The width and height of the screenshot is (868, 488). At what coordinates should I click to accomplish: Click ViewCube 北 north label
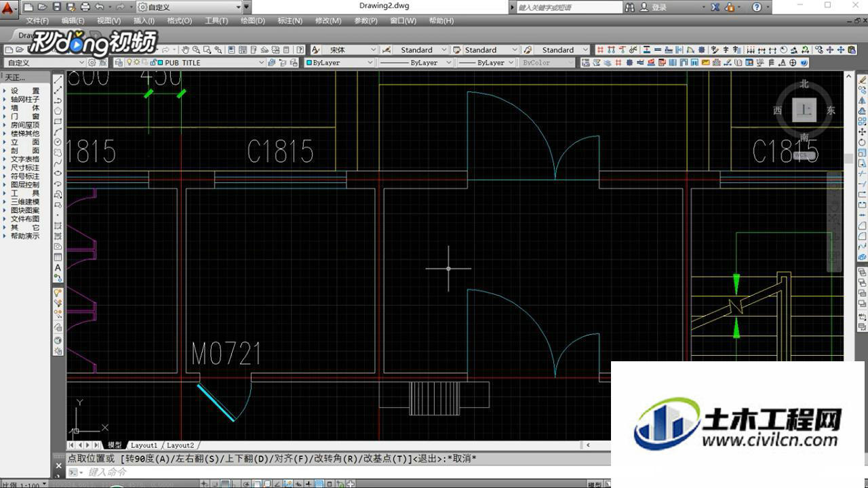pyautogui.click(x=804, y=84)
